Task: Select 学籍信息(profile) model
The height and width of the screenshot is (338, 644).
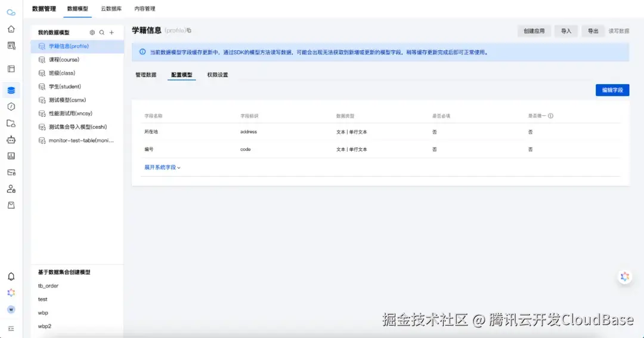Action: pos(77,47)
